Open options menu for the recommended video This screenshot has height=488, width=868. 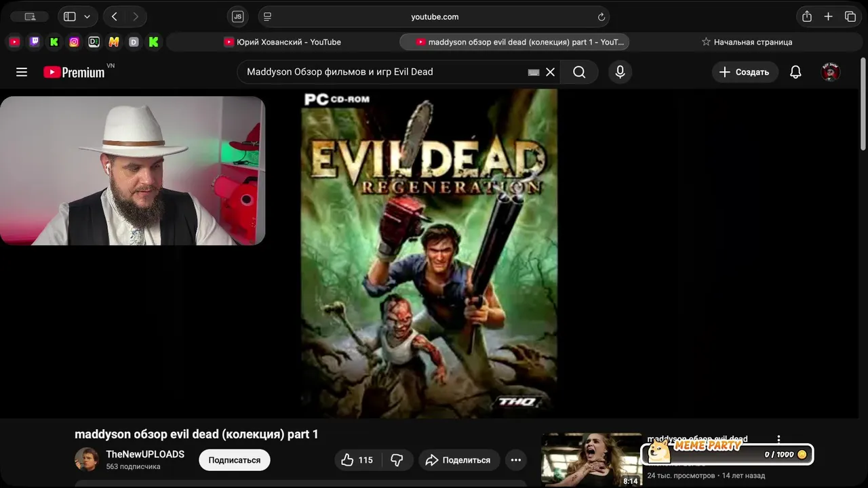pos(778,440)
